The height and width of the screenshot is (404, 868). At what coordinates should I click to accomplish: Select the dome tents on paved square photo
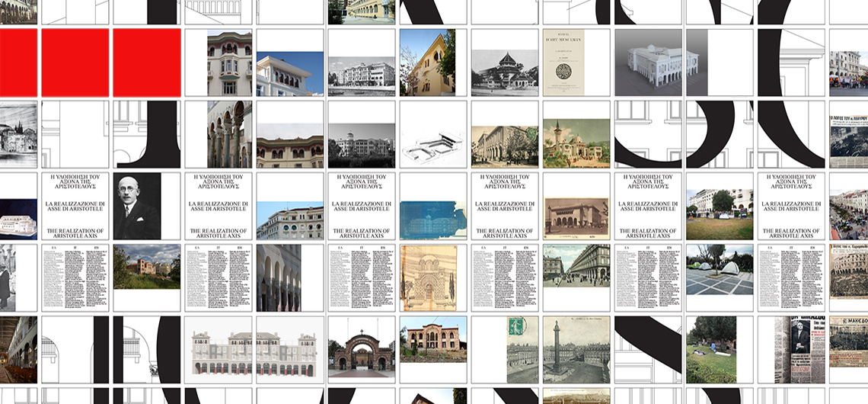pos(719,269)
